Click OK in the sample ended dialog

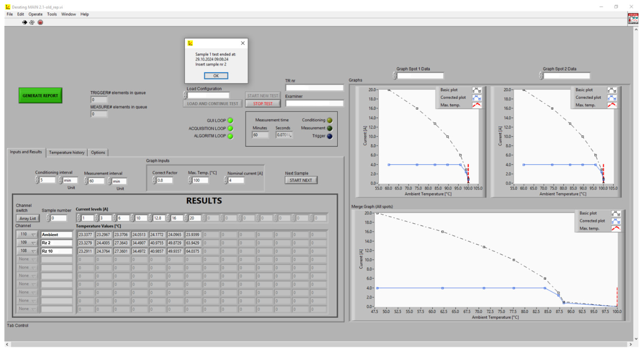coord(216,76)
